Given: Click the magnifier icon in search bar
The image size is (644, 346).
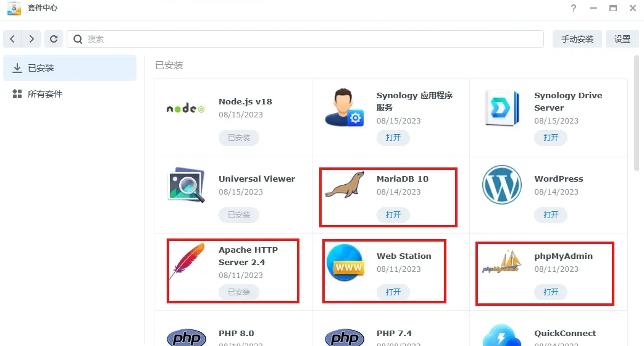Looking at the screenshot, I should tap(78, 39).
